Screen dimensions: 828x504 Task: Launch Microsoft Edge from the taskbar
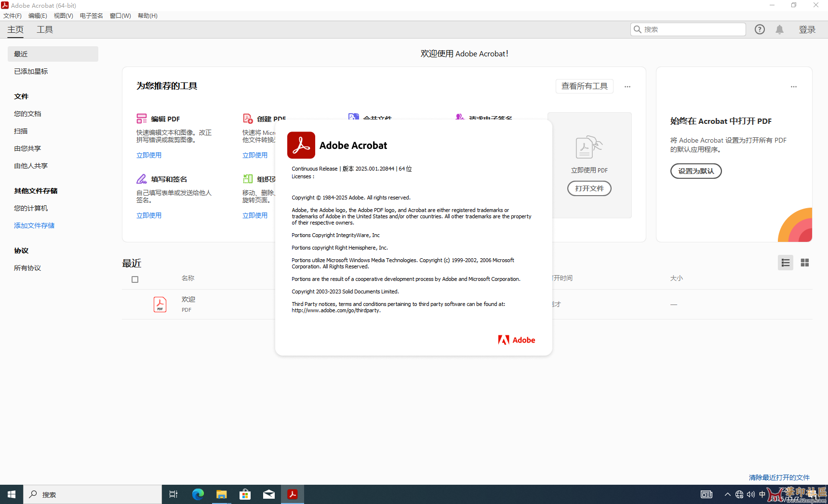[198, 494]
